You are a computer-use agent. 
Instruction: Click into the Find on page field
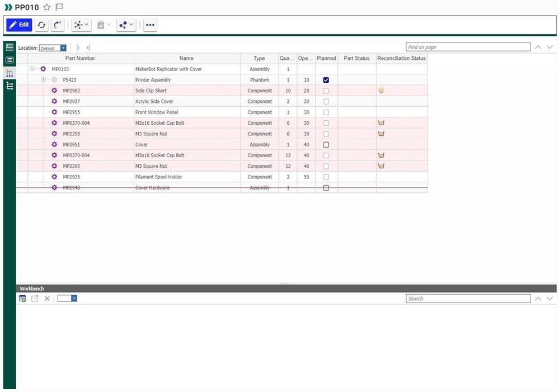click(468, 47)
